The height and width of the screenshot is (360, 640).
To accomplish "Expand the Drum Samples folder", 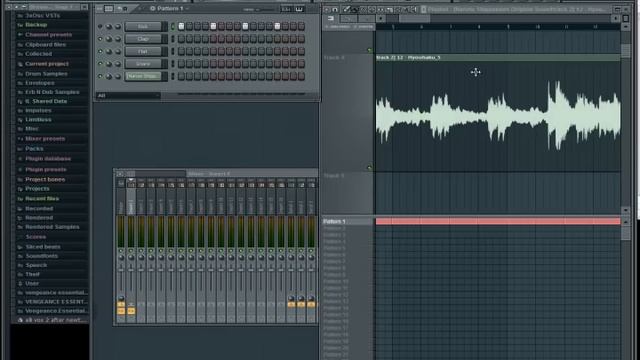I will [46, 74].
